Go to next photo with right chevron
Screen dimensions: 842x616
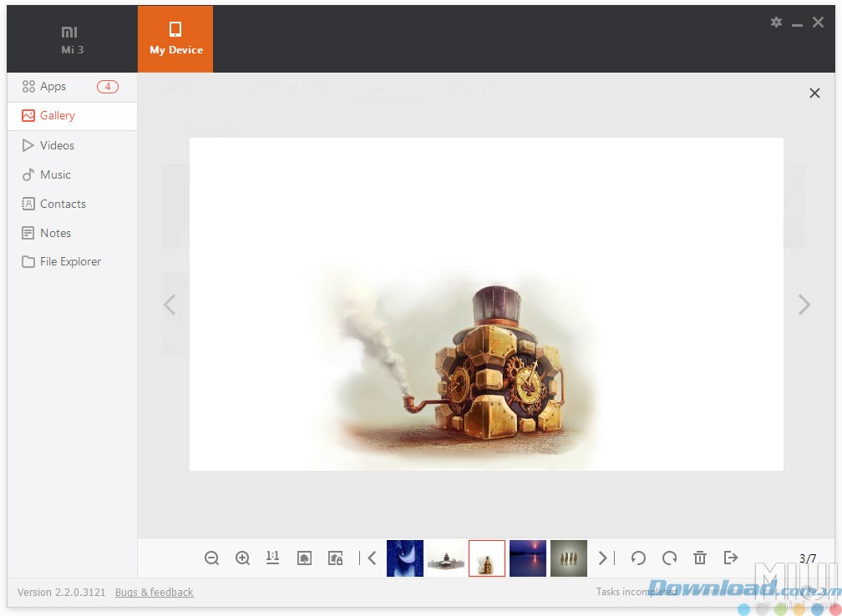tap(804, 305)
